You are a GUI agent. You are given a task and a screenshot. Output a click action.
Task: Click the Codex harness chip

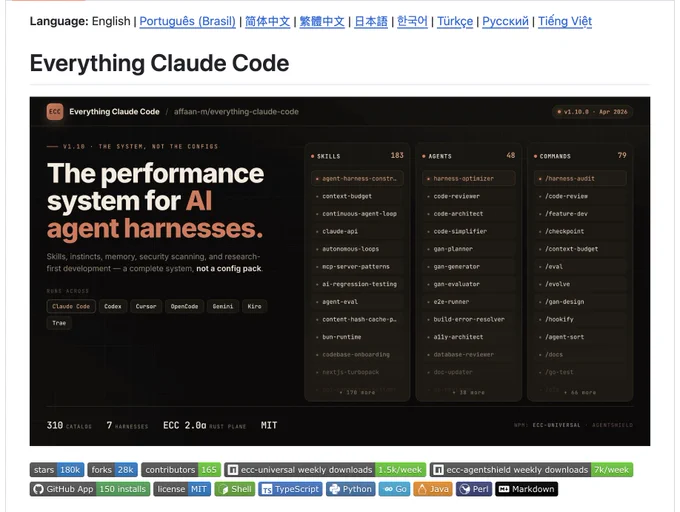(x=113, y=306)
